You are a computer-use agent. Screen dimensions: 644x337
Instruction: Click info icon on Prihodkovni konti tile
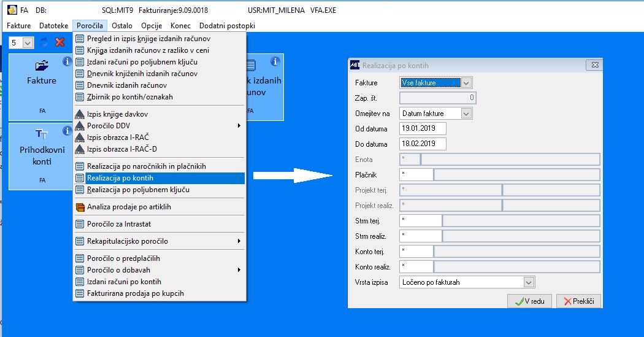[x=67, y=131]
